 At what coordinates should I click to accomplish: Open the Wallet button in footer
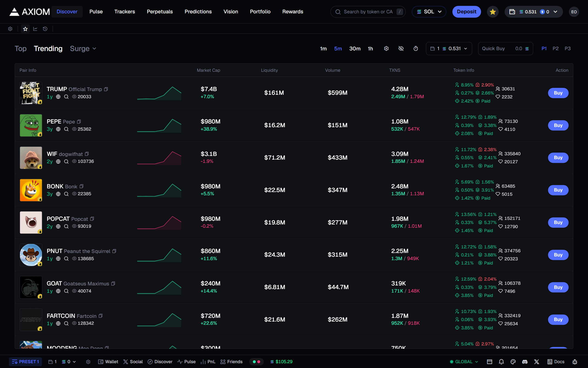coord(108,362)
